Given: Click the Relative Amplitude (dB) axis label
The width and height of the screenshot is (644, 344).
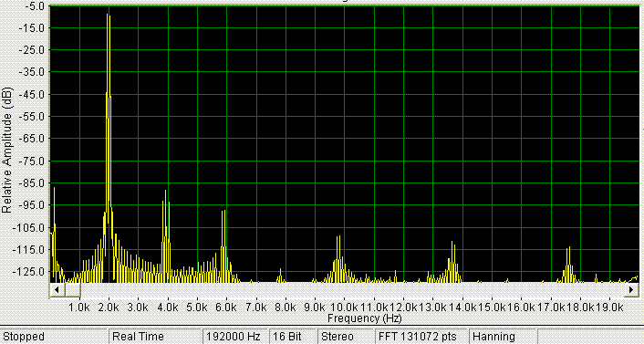Looking at the screenshot, I should click(6, 150).
